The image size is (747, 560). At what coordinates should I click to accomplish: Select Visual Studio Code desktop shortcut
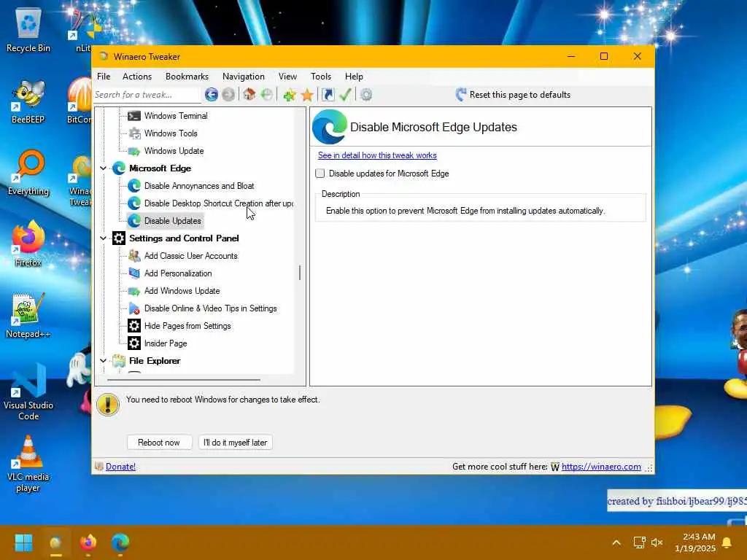[x=28, y=392]
